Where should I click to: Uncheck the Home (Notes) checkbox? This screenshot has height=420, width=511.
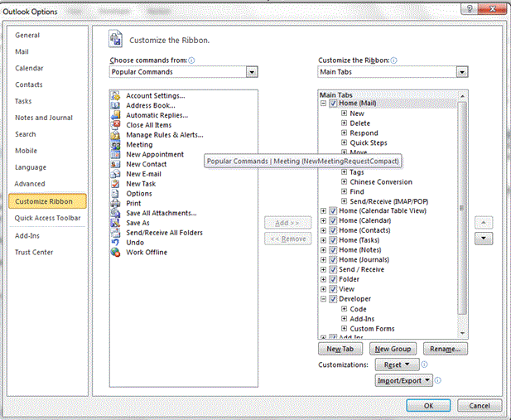(333, 250)
